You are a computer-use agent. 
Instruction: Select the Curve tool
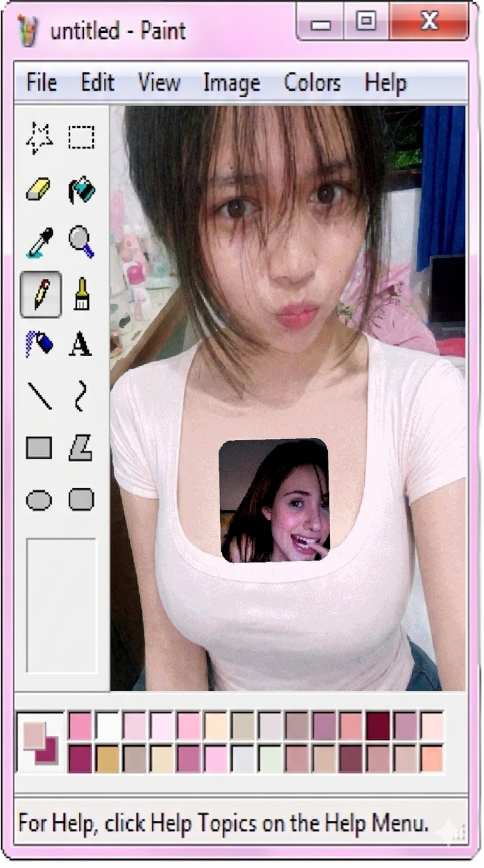[81, 396]
